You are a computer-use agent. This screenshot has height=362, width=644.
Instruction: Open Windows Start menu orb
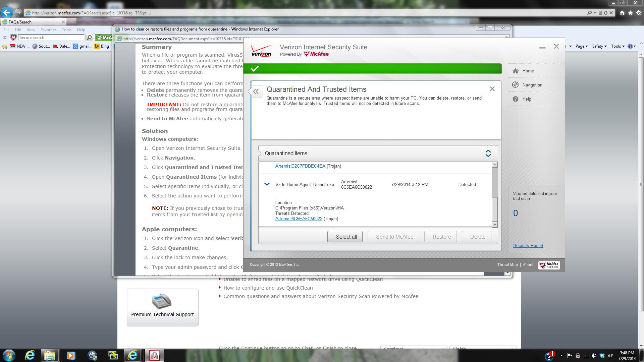click(9, 355)
